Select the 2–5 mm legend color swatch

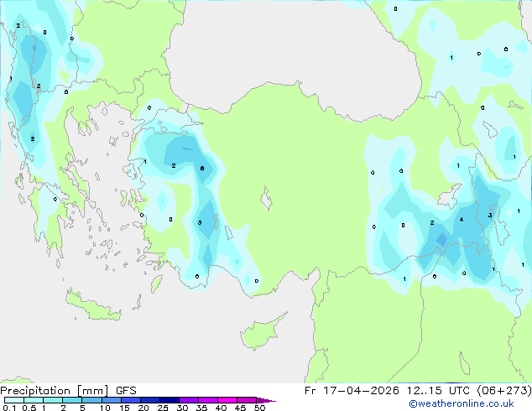[72, 400]
